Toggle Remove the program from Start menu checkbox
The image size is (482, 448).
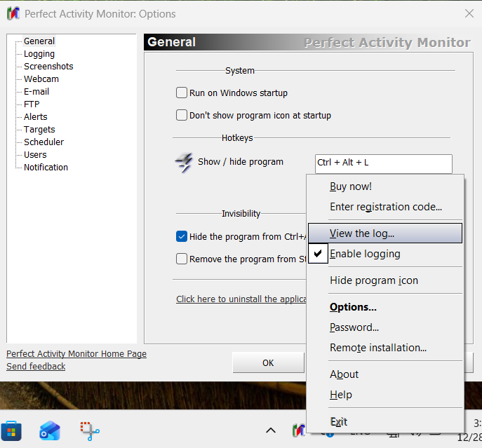[x=182, y=259]
